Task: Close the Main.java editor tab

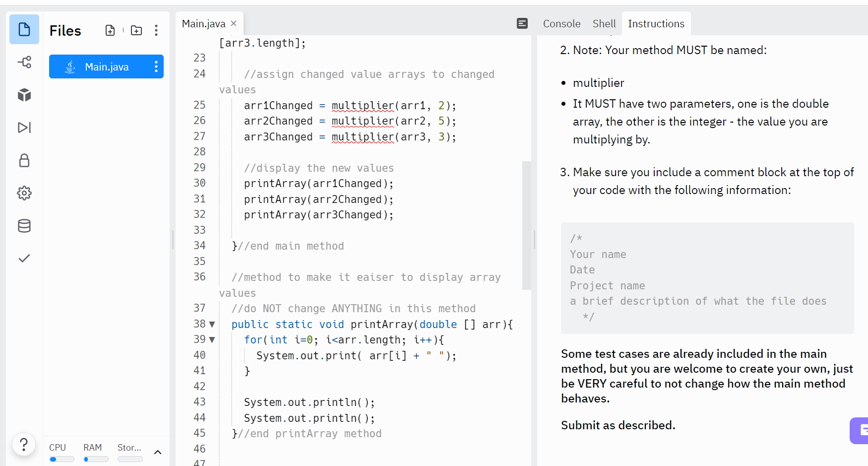Action: pos(234,23)
